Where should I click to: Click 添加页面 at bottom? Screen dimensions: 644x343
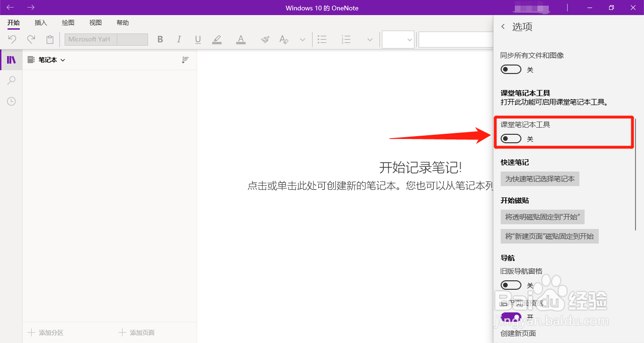[x=137, y=333]
